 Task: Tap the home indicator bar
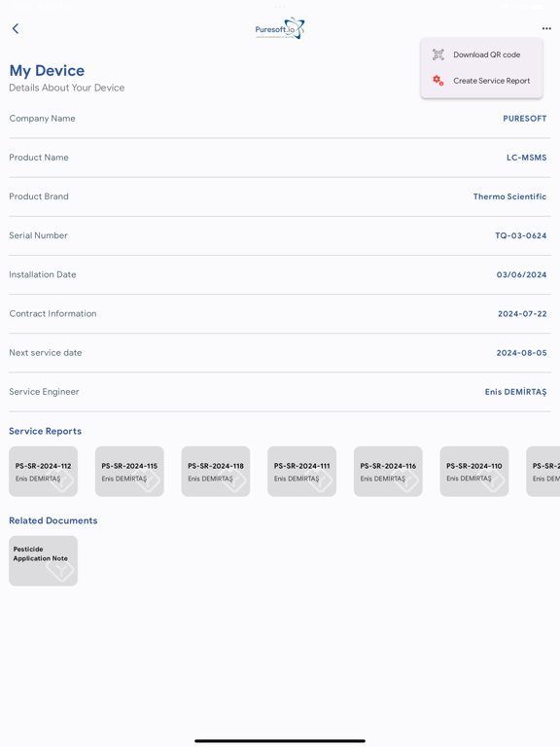click(280, 741)
